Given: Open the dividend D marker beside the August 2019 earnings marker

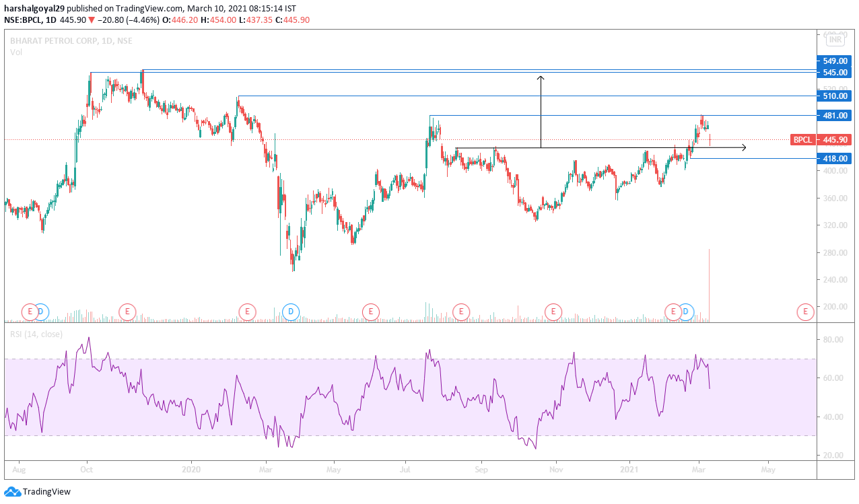Looking at the screenshot, I should point(41,312).
